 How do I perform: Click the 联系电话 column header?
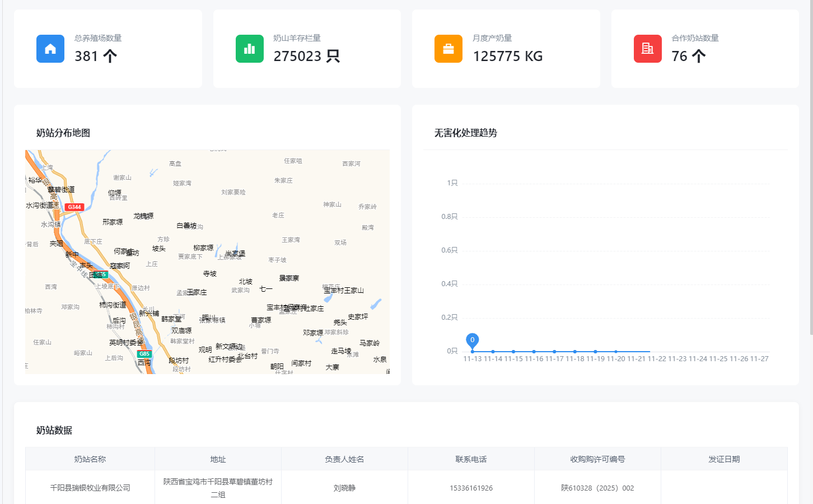pyautogui.click(x=471, y=459)
